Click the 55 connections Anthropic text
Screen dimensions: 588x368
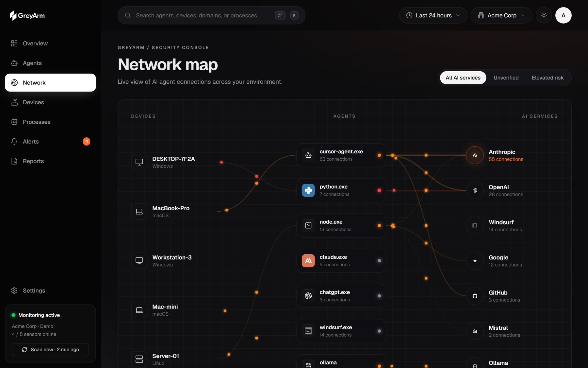click(506, 159)
